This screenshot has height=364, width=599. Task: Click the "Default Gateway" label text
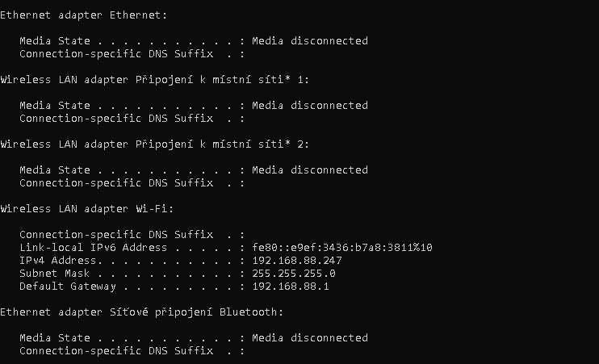point(68,287)
